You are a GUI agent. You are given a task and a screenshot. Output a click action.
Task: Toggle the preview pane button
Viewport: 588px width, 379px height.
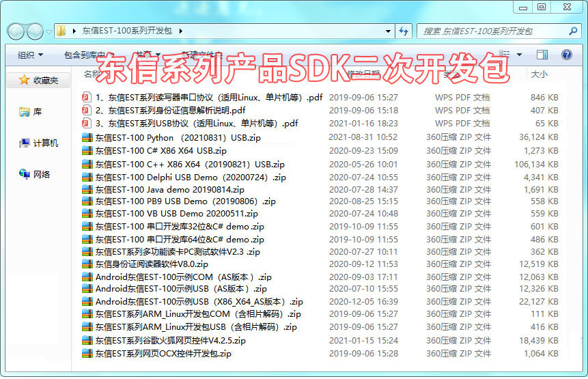[x=542, y=55]
